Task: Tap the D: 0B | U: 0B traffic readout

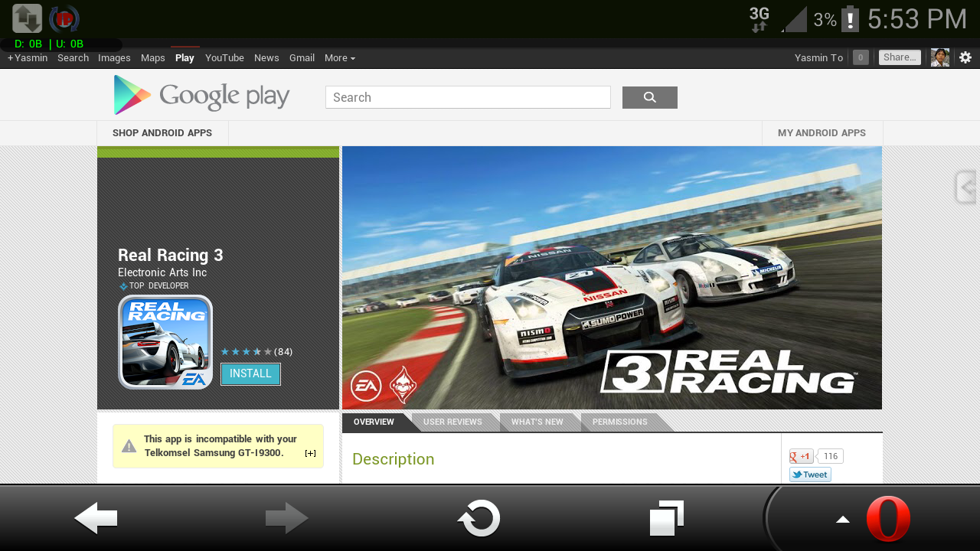Action: click(x=49, y=44)
